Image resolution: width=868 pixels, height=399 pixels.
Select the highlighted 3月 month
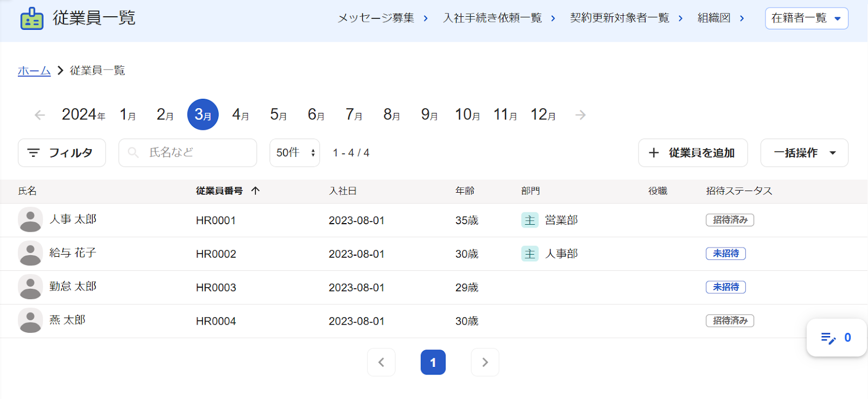203,115
